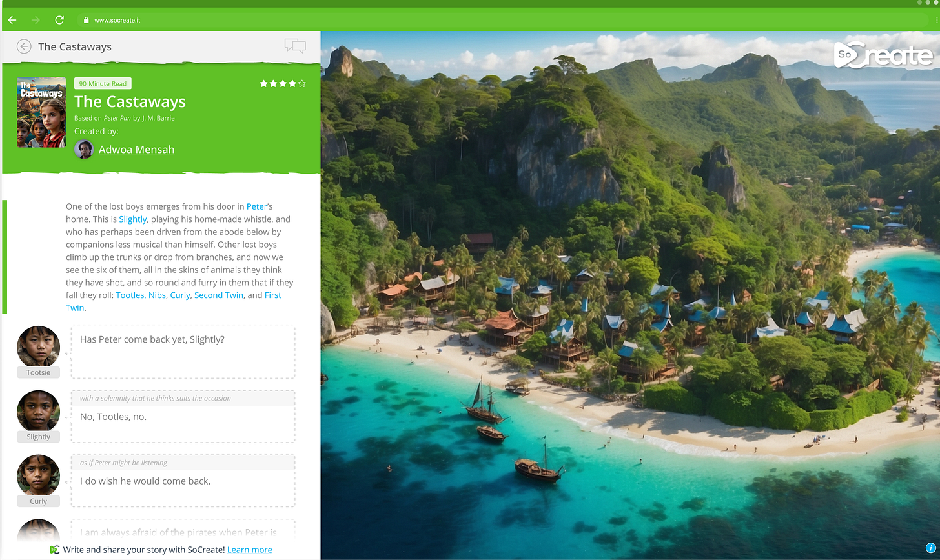Click the padlock icon in address bar
The image size is (940, 560).
click(x=85, y=20)
